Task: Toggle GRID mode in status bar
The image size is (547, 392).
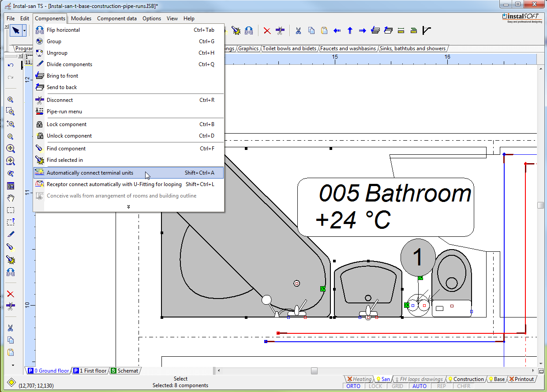Action: coord(397,386)
